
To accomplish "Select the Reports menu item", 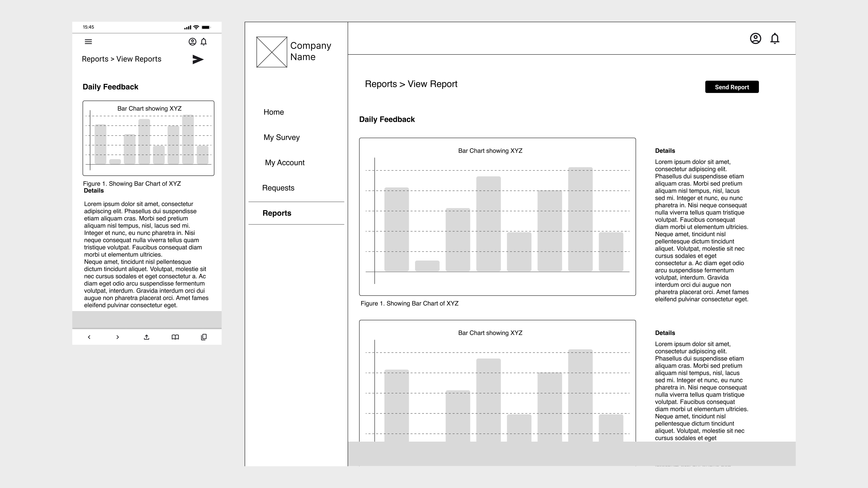I will tap(277, 213).
